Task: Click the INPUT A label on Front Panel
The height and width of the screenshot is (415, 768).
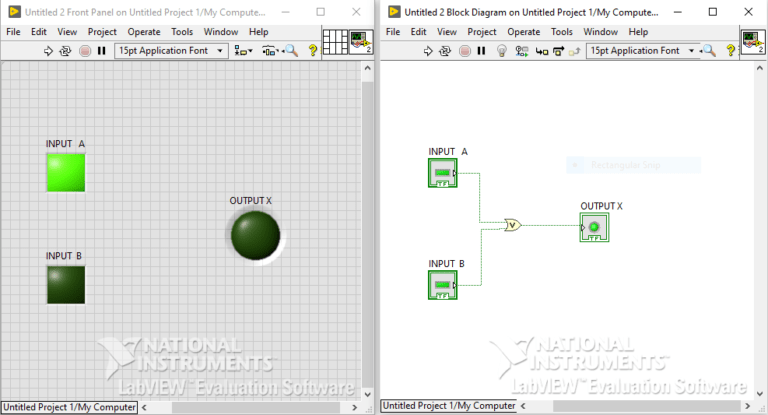Action: pyautogui.click(x=65, y=144)
